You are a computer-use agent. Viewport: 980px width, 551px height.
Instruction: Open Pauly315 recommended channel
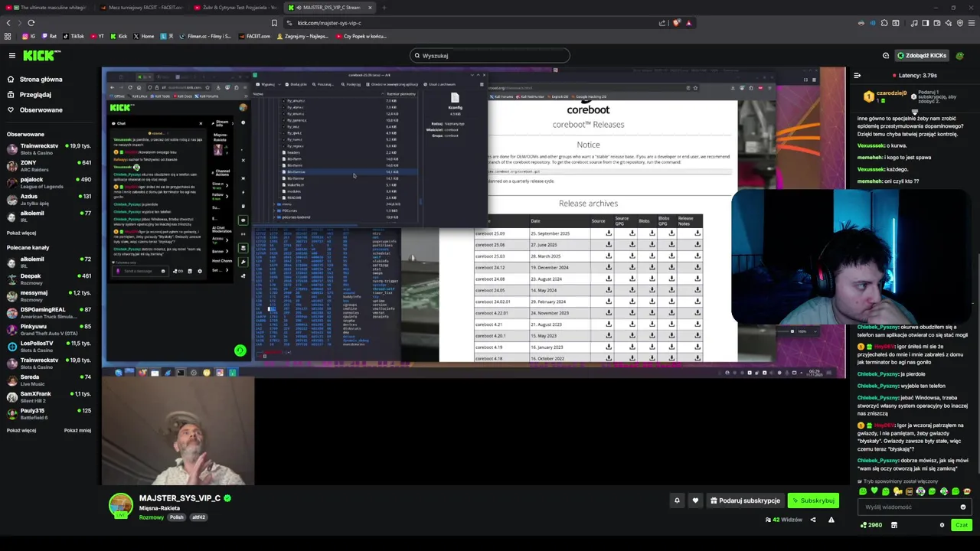coord(49,413)
